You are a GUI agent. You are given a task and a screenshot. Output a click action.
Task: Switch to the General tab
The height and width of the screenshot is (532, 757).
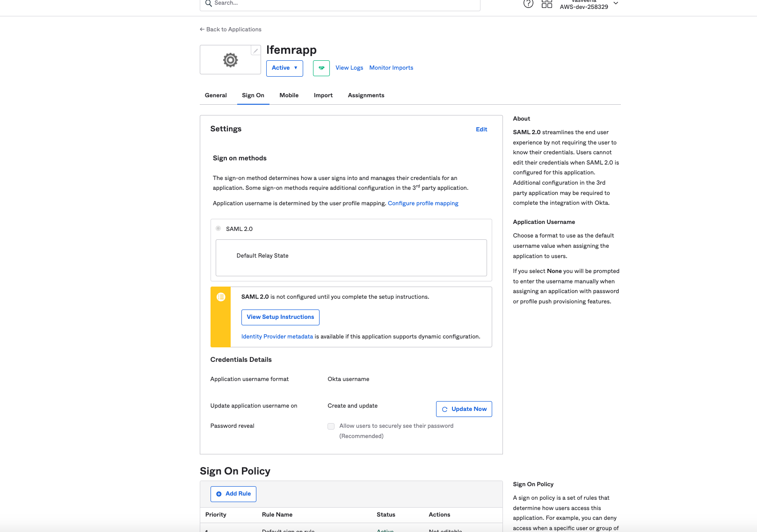216,95
